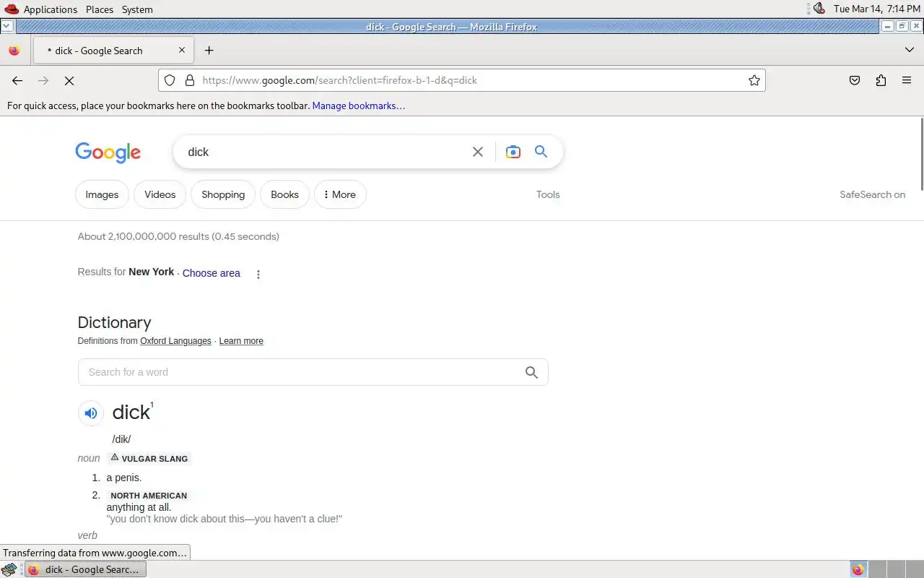924x578 pixels.
Task: Click the clock showing Tue Mar 14
Action: tap(876, 9)
